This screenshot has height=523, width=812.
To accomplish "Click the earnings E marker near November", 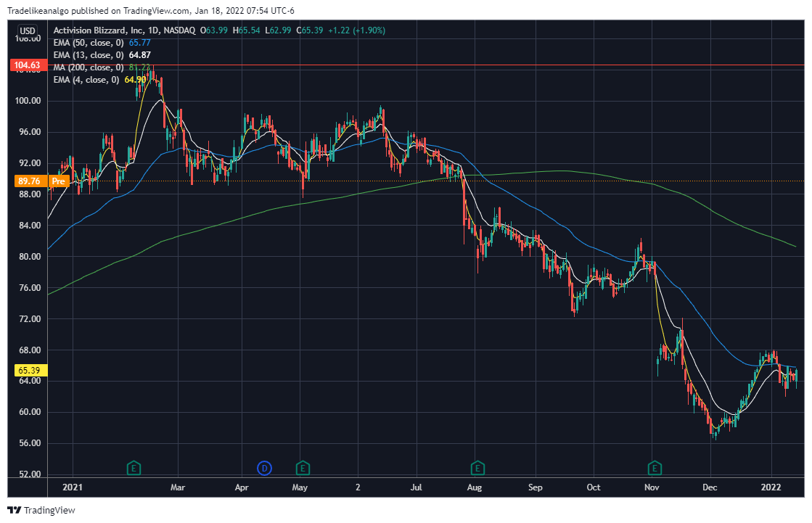I will (x=655, y=469).
